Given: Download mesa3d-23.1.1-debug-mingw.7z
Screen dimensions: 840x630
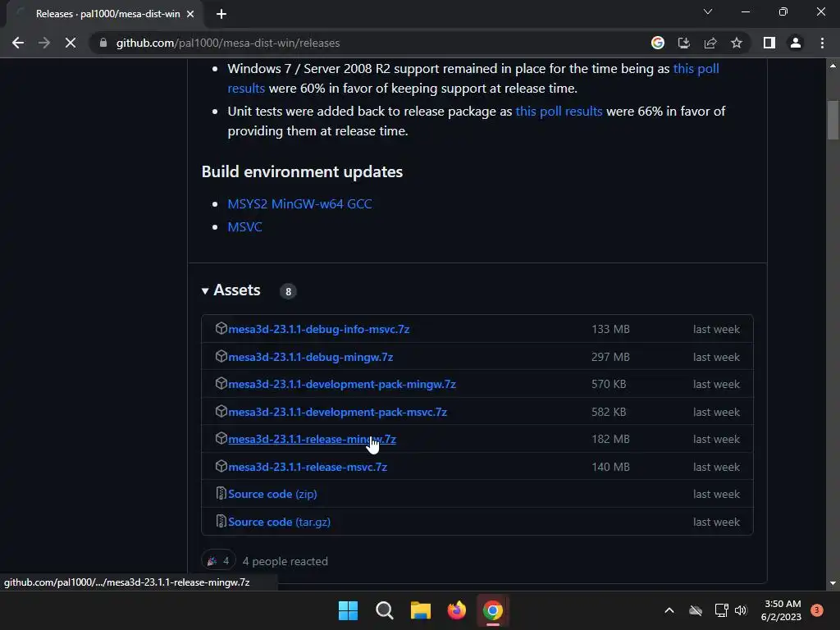Looking at the screenshot, I should (311, 357).
